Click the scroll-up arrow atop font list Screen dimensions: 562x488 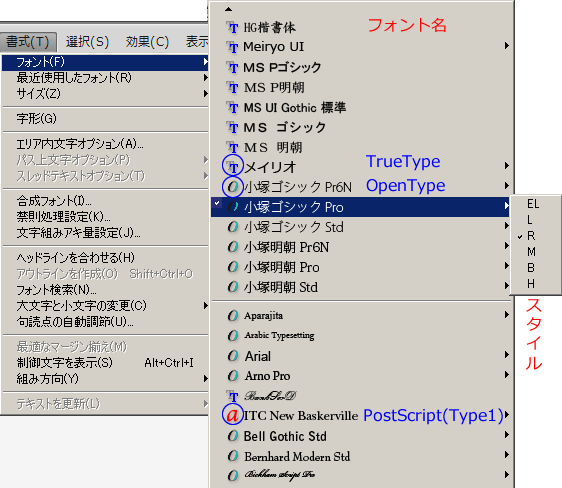pos(228,9)
